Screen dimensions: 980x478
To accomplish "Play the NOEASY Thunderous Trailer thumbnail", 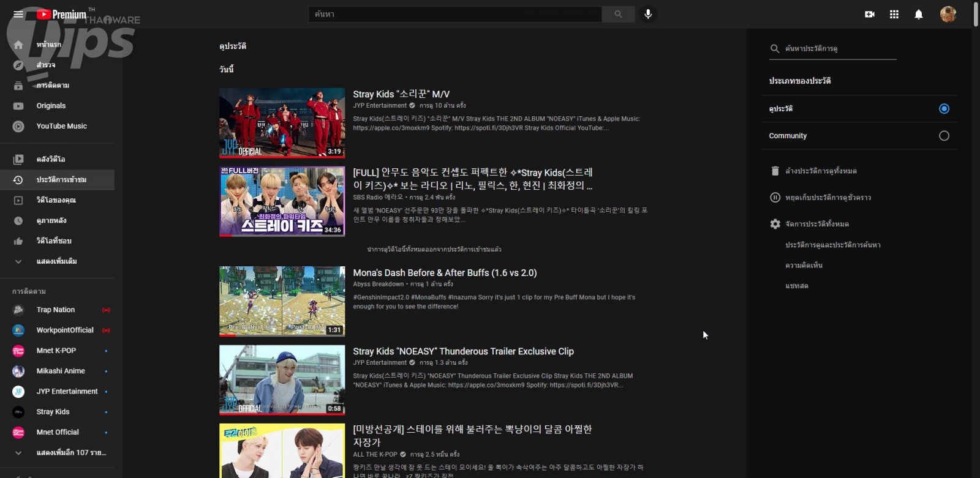I will pyautogui.click(x=282, y=380).
